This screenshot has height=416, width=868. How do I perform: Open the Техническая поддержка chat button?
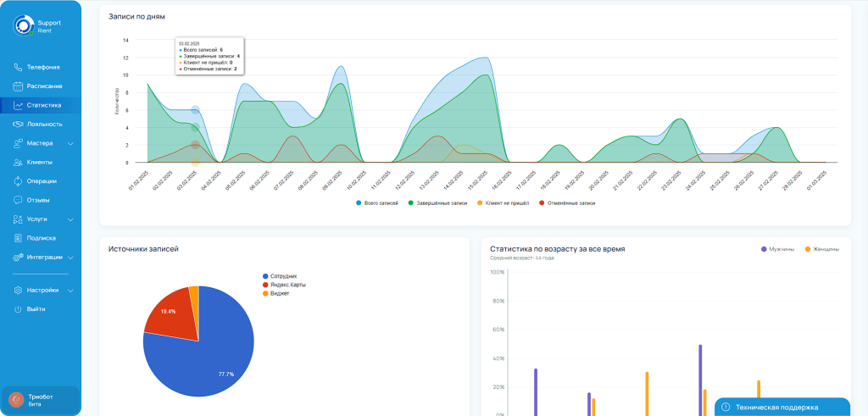point(782,407)
